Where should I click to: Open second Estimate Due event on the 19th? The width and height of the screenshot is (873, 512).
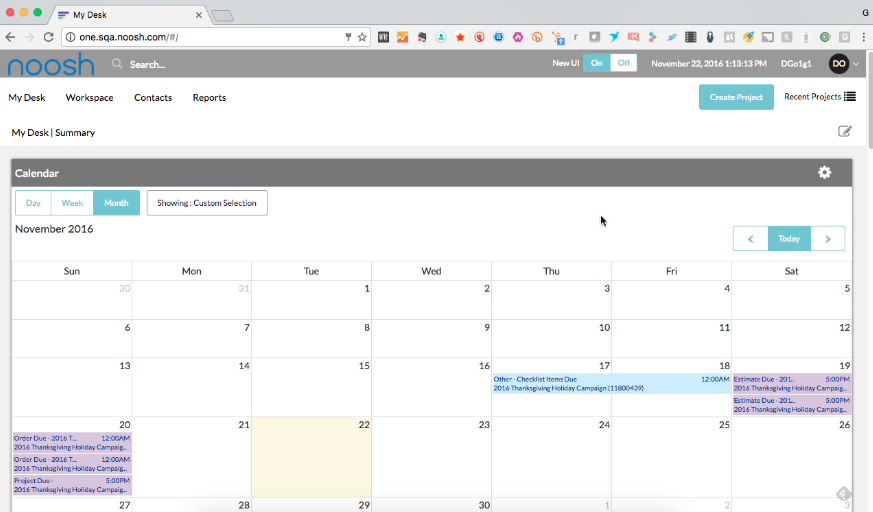(x=792, y=405)
